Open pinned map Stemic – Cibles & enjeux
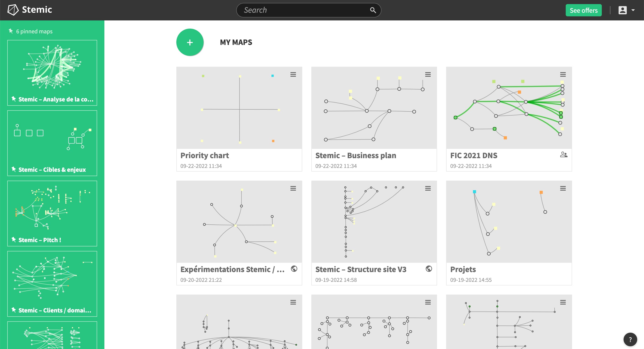This screenshot has width=644, height=349. pos(52,143)
